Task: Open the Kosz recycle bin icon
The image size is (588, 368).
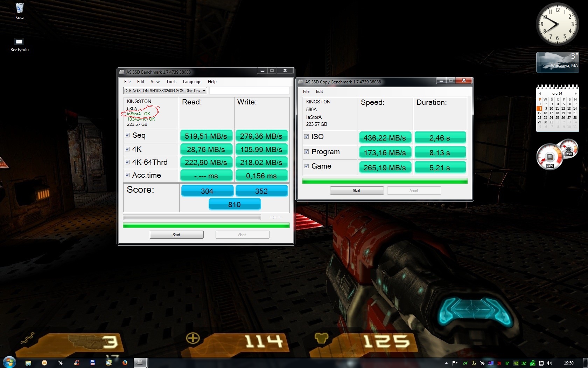Action: click(x=20, y=11)
